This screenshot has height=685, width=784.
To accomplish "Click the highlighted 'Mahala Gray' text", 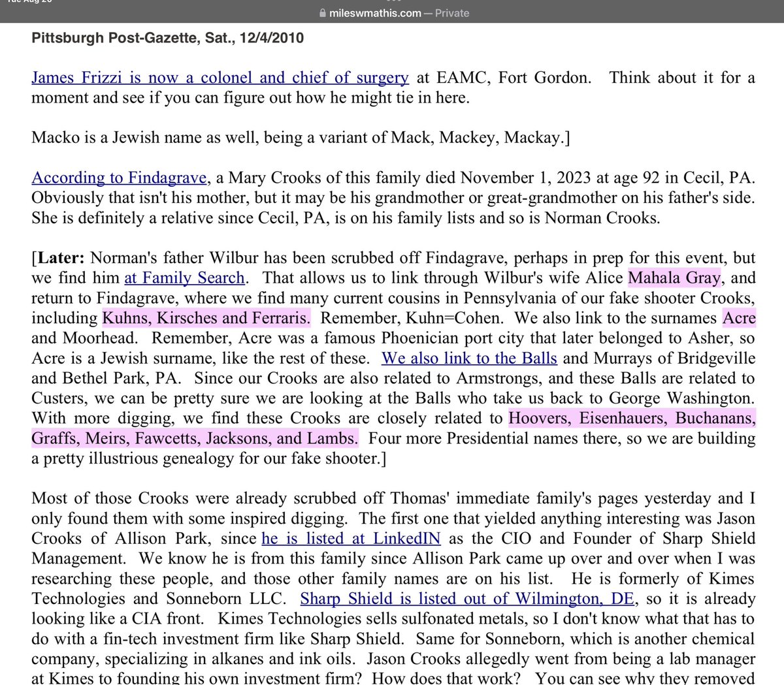I will [674, 278].
